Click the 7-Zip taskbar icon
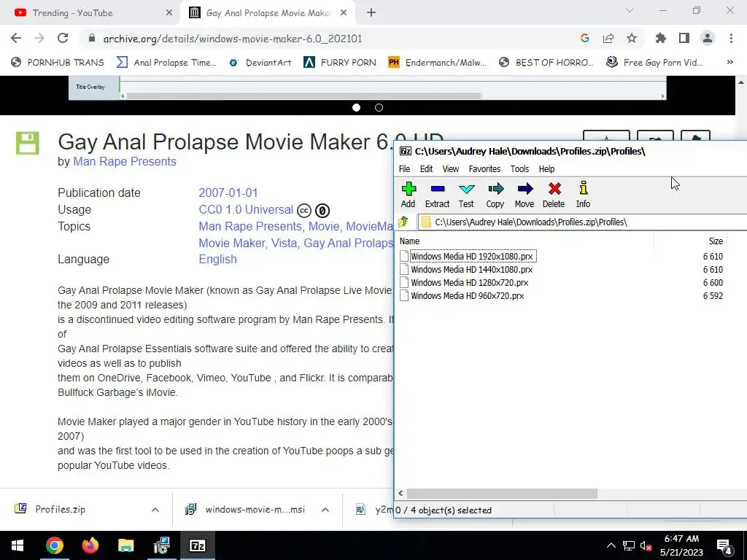747x560 pixels. click(197, 545)
